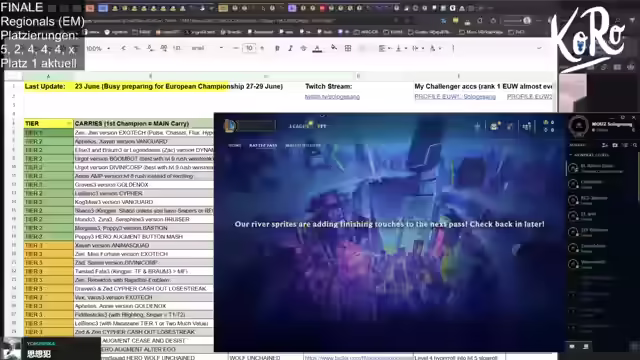Open vertical align dropdown
This screenshot has width=640, height=360.
click(401, 48)
